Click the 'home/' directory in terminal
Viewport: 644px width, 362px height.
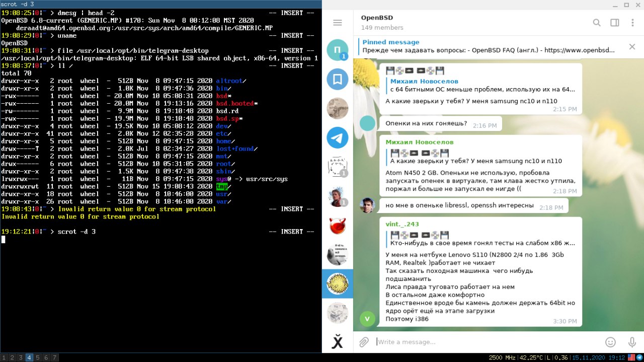tap(225, 141)
